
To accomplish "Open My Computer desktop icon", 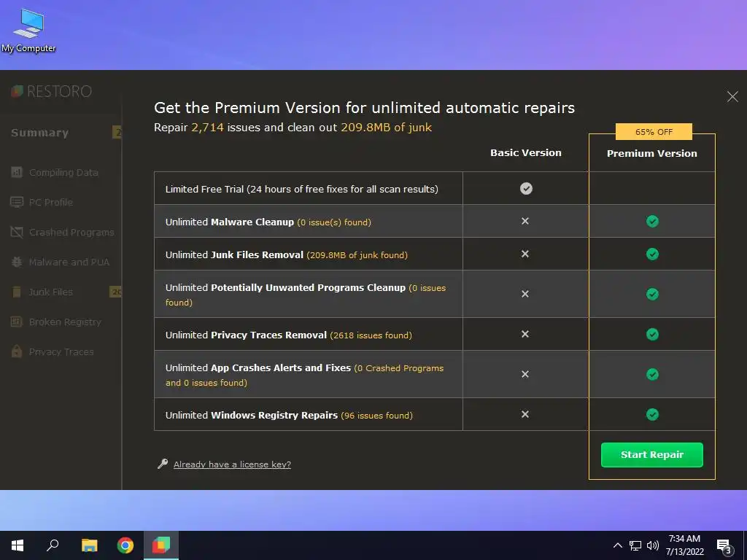I will [28, 31].
